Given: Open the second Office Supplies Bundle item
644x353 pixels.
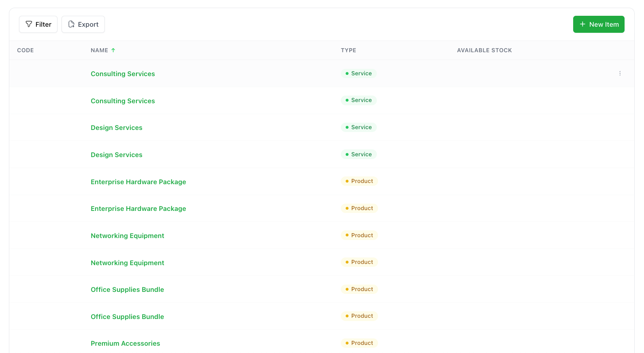Looking at the screenshot, I should coord(127,317).
